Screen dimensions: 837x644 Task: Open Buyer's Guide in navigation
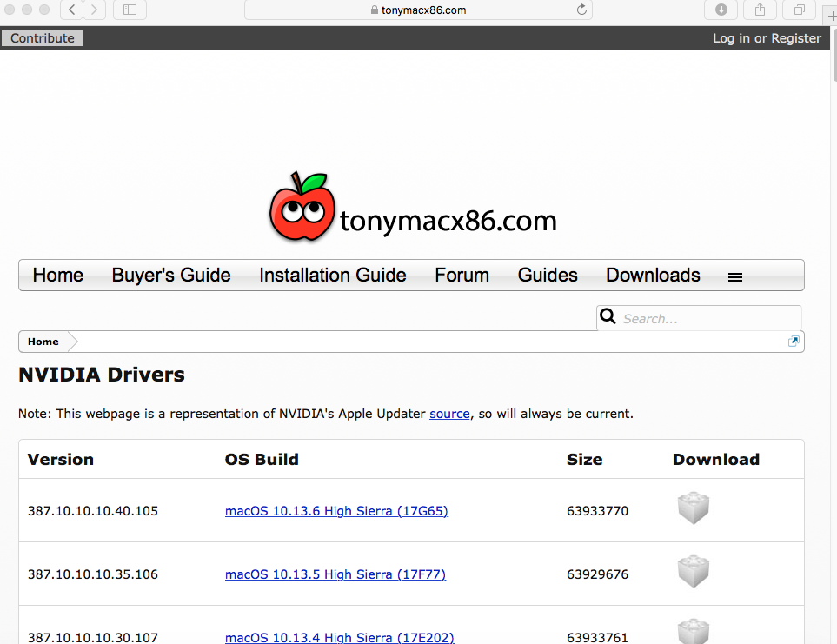pyautogui.click(x=171, y=276)
